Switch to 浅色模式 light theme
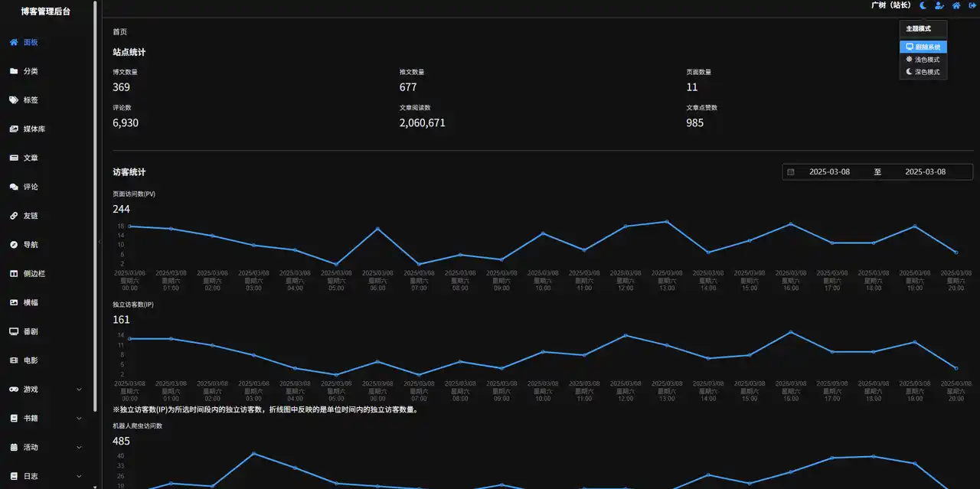 click(923, 60)
